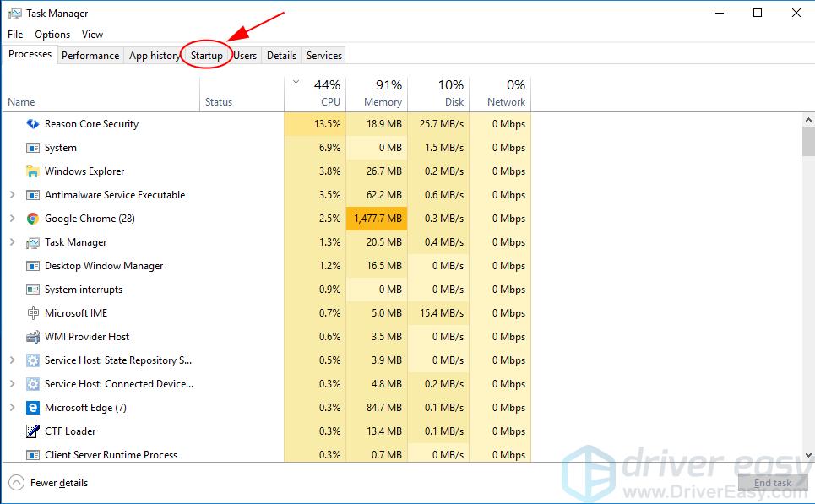
Task: Select the Google Chrome process icon
Action: tap(31, 219)
